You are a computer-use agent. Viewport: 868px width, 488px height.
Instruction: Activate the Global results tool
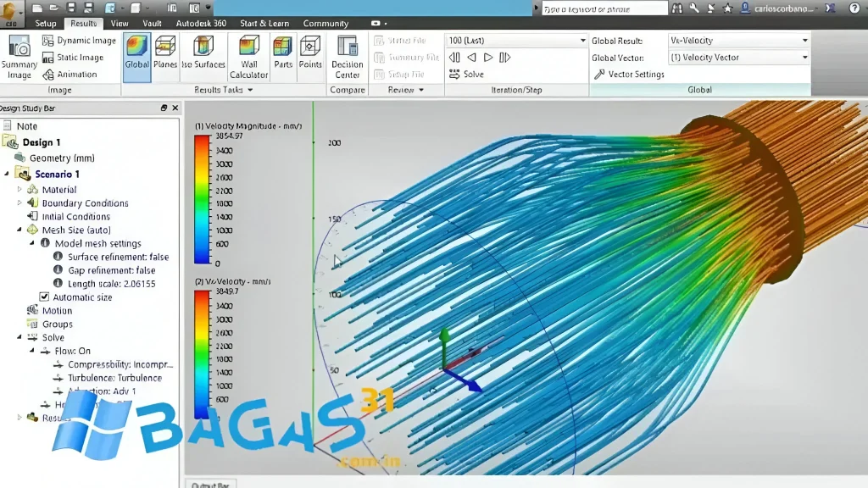click(136, 57)
